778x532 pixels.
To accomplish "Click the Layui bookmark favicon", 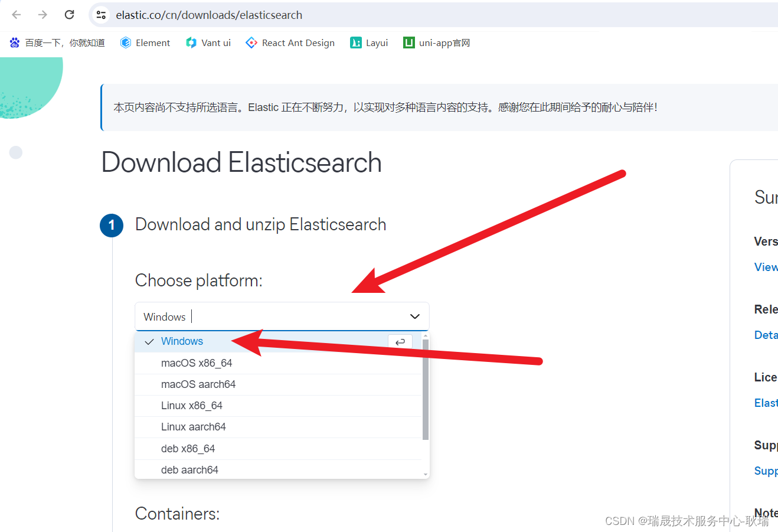I will coord(355,43).
